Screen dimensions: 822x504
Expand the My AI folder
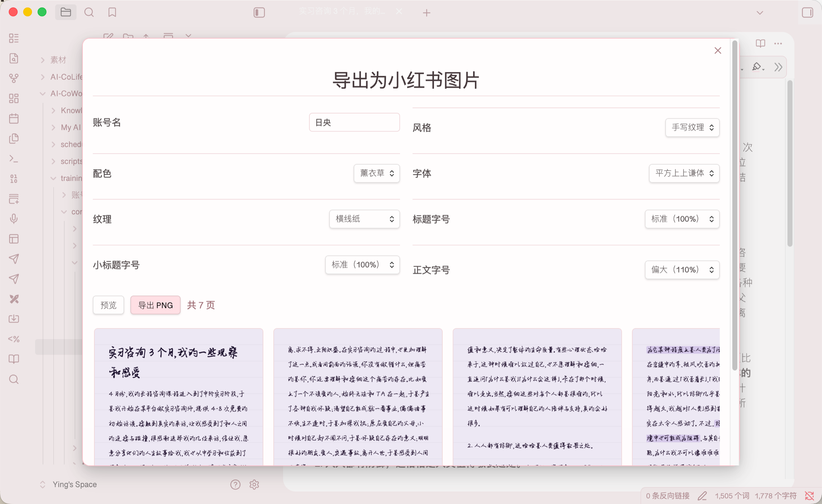[53, 127]
